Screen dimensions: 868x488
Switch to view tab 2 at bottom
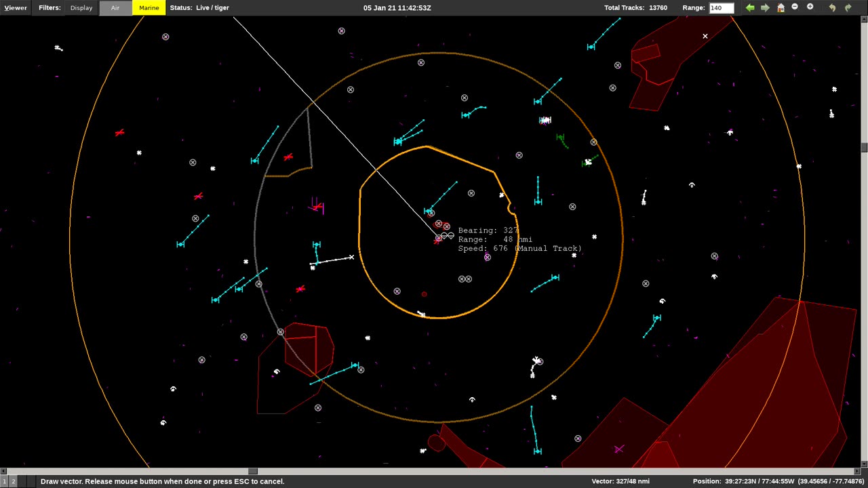13,481
